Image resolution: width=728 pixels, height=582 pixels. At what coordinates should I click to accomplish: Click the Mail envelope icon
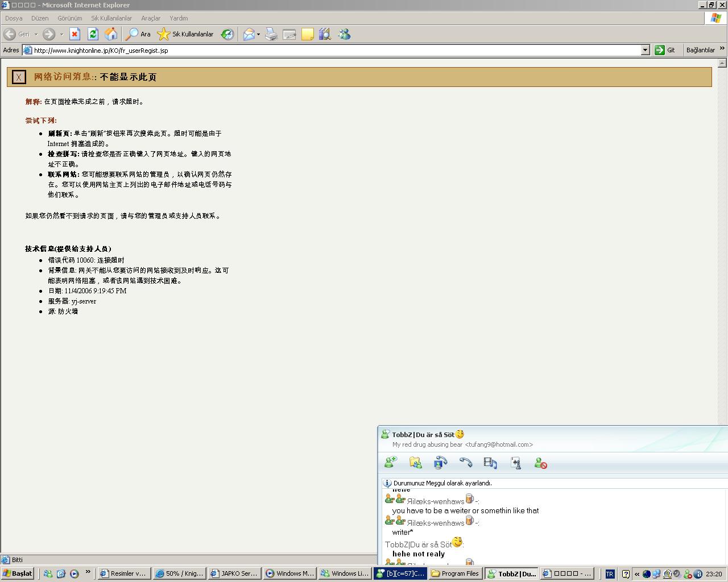pos(249,34)
